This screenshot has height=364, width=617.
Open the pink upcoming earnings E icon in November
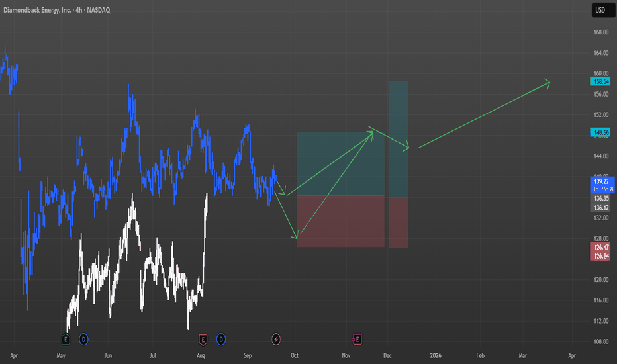[x=357, y=340]
